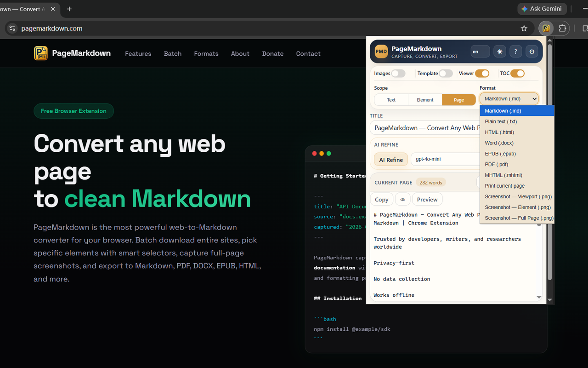Open the language selector showing en
Screen dimensions: 588x368
click(480, 52)
